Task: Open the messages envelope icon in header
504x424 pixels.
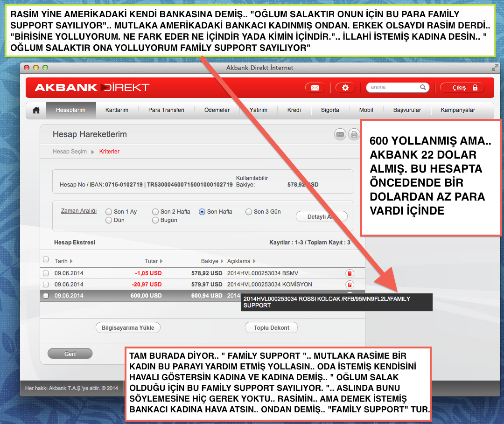Action: click(315, 88)
